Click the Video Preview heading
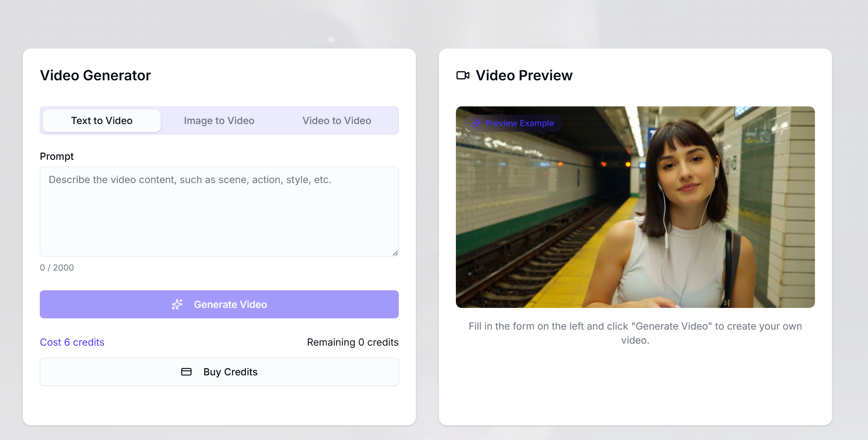This screenshot has height=440, width=868. 524,75
